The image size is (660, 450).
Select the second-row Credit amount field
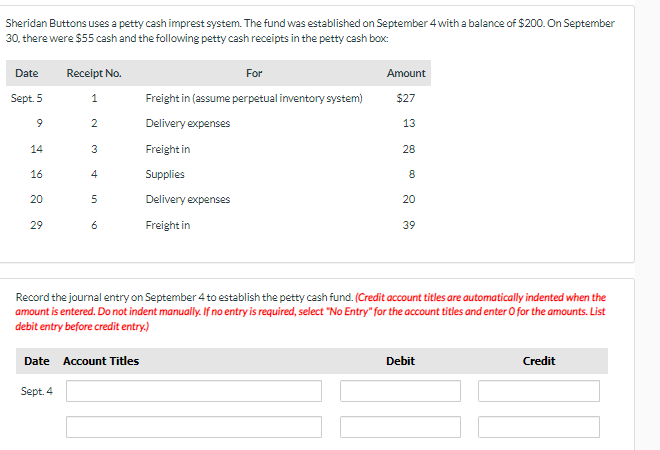coord(539,427)
